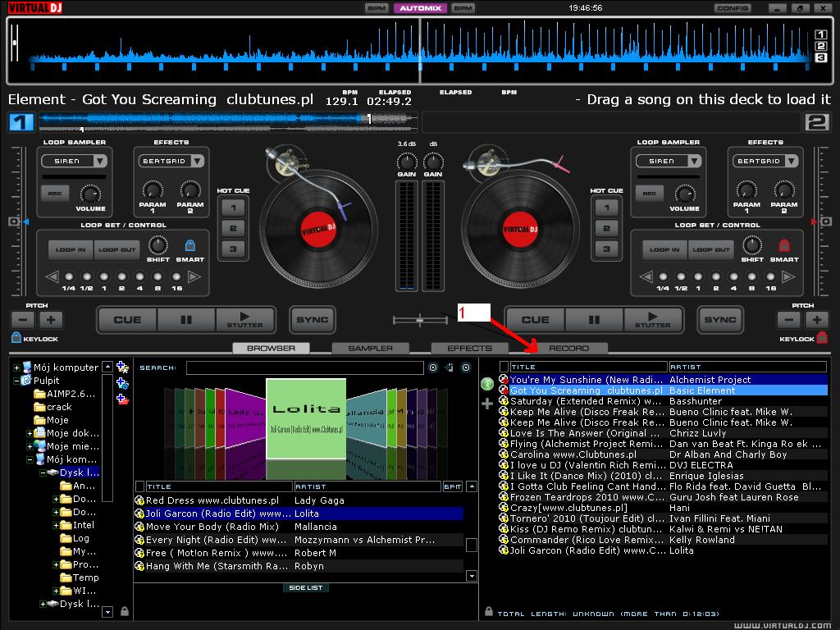This screenshot has width=840, height=630.
Task: Click right deck CUE button
Action: (536, 320)
